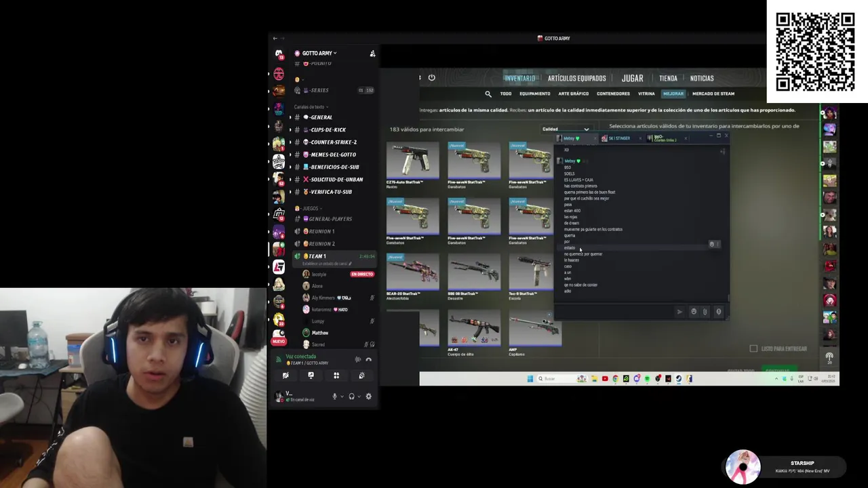Screen dimensions: 868x488
Task: Check the LISTO PARA ENTREGAR checkbox
Action: pos(753,348)
